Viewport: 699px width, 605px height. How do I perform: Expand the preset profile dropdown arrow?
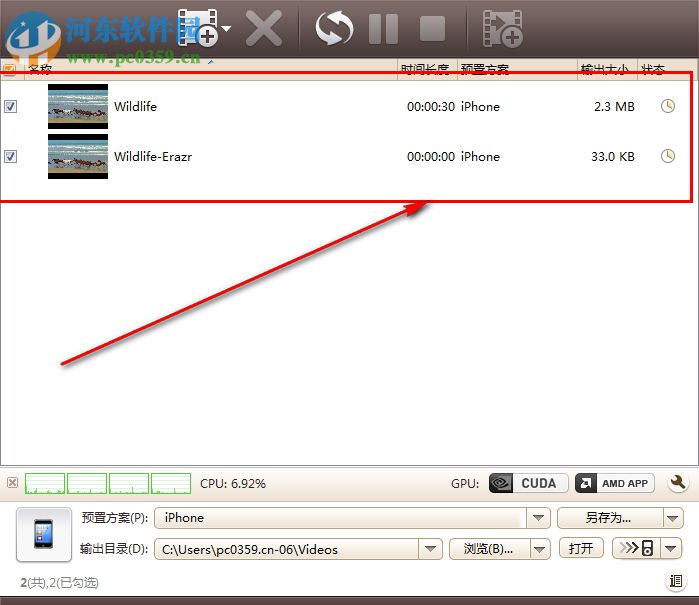[539, 518]
